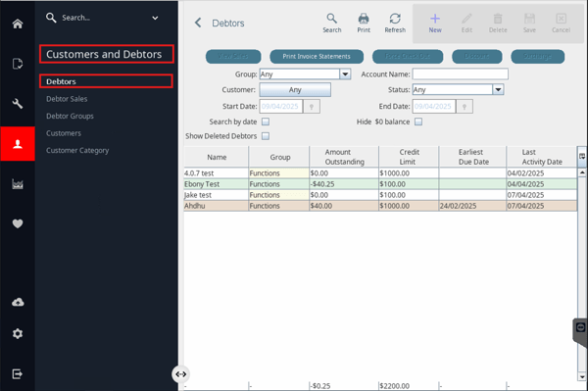
Task: Sort by Group column header
Action: tap(279, 157)
